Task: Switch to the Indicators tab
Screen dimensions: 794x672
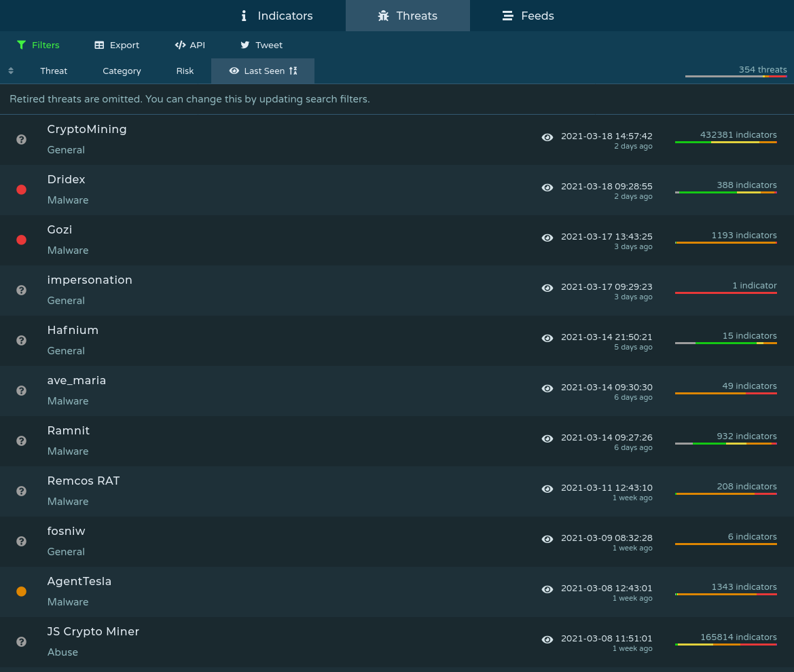Action: click(276, 15)
